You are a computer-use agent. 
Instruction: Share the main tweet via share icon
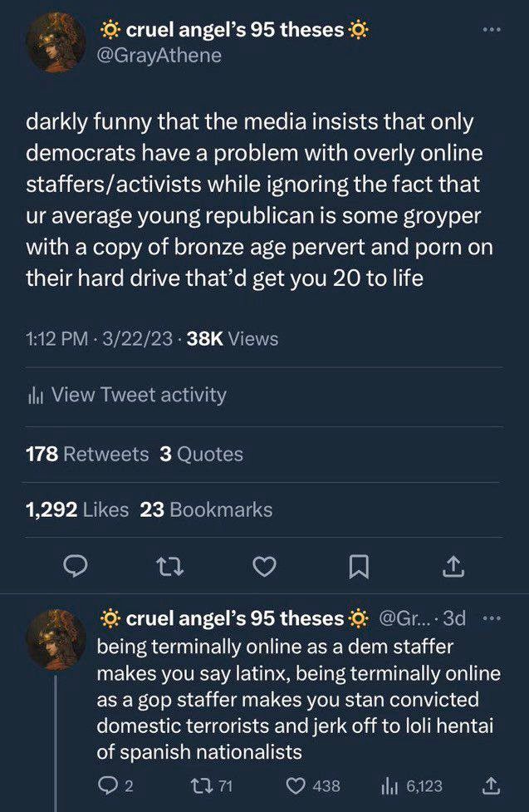tap(453, 566)
